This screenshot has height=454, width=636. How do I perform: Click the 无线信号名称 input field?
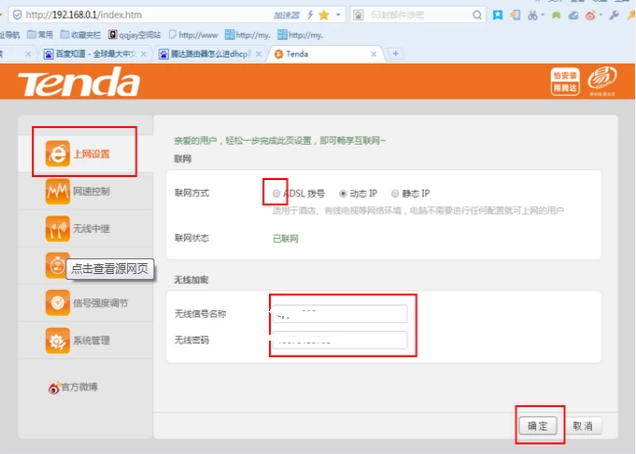(340, 314)
